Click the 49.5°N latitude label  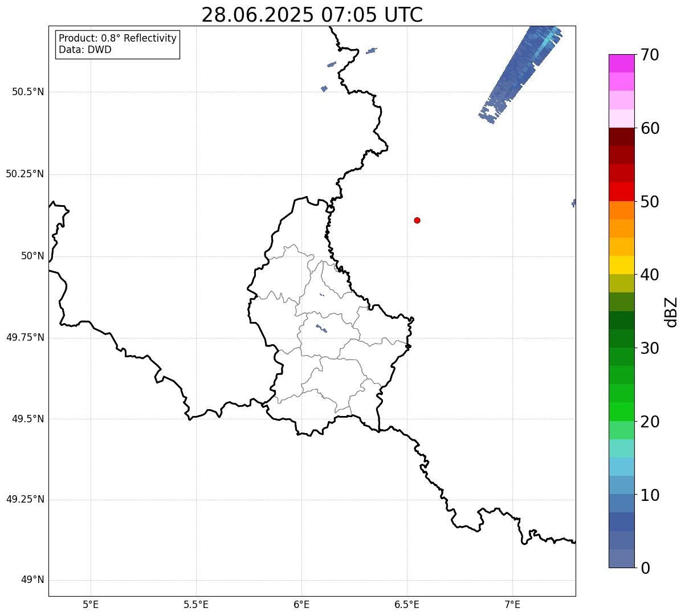27,419
